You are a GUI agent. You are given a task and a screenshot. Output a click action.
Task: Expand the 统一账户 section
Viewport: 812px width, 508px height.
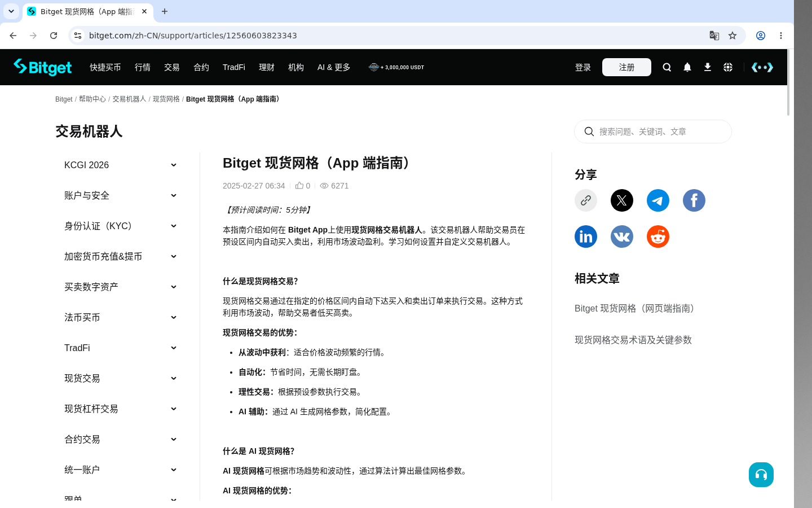[x=121, y=470]
